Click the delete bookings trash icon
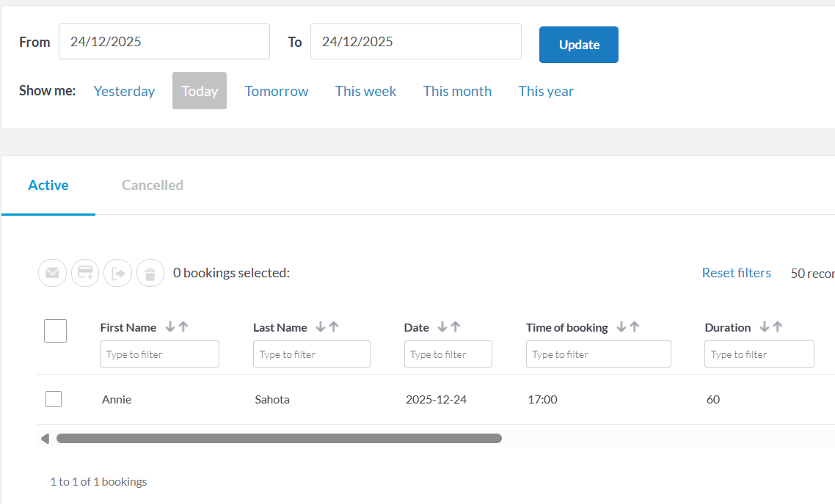The image size is (835, 504). click(x=150, y=274)
